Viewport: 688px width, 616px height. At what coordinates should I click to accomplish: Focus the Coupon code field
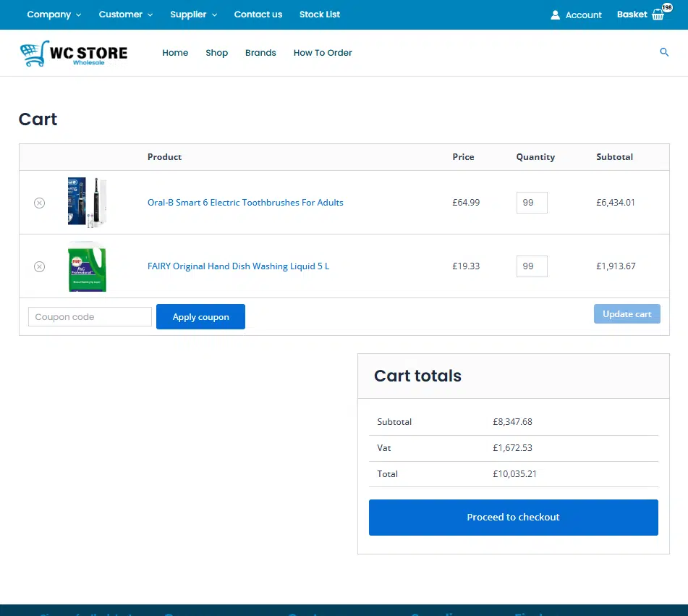pos(90,317)
